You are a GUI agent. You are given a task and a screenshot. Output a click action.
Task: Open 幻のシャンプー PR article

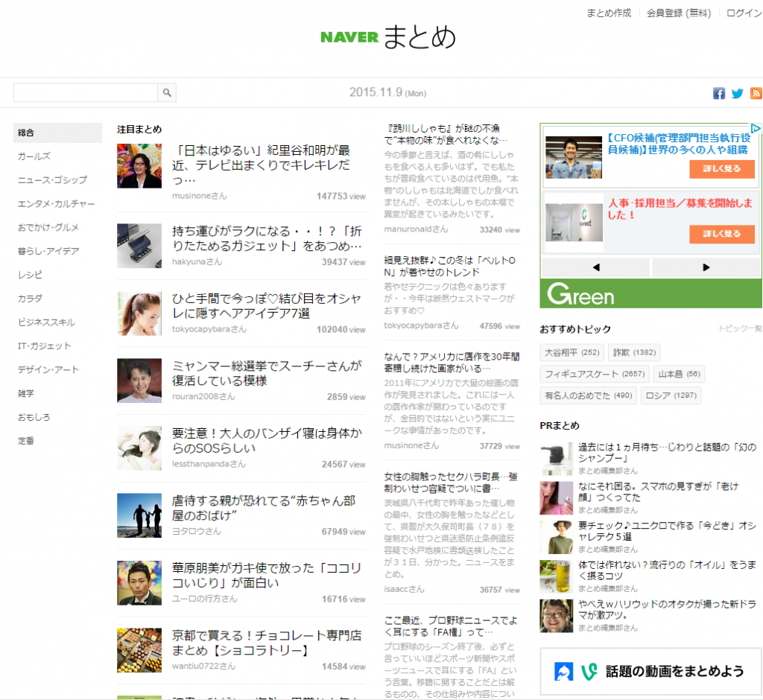click(667, 453)
